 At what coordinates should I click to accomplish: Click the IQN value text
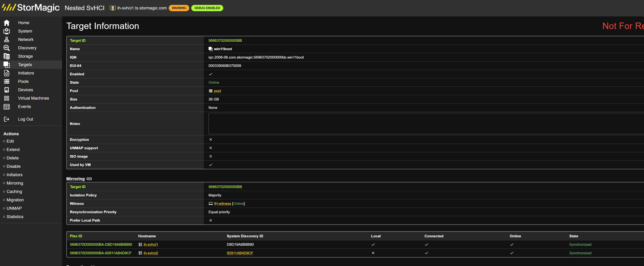[256, 57]
